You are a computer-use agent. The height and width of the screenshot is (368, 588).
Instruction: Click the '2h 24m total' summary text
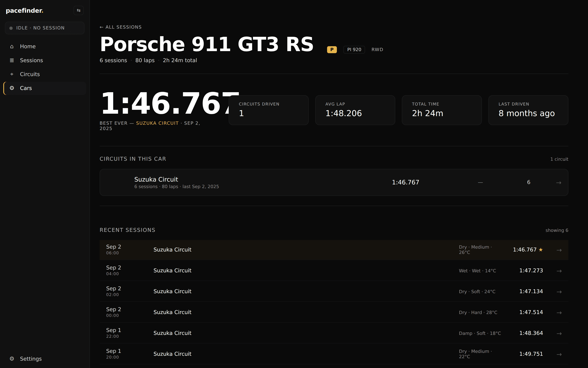click(x=180, y=60)
